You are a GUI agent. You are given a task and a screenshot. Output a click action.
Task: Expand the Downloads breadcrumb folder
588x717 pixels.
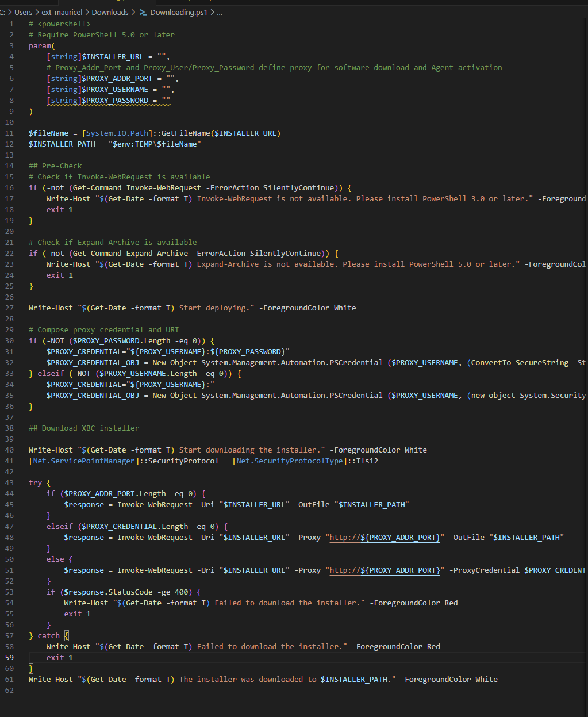[x=110, y=12]
